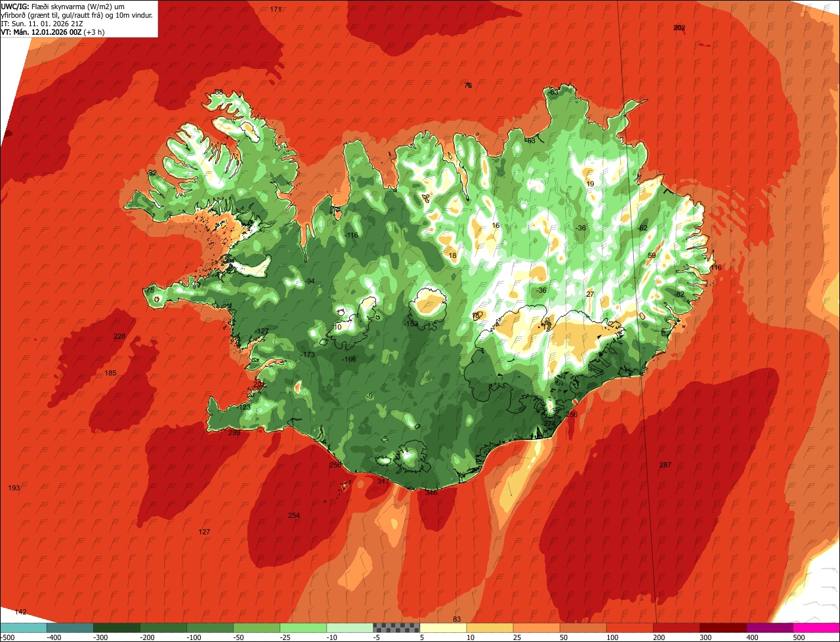Select the yellow-orange legend swatch between 10 and 25
Viewport: 840px width, 642px height.
pos(490,628)
